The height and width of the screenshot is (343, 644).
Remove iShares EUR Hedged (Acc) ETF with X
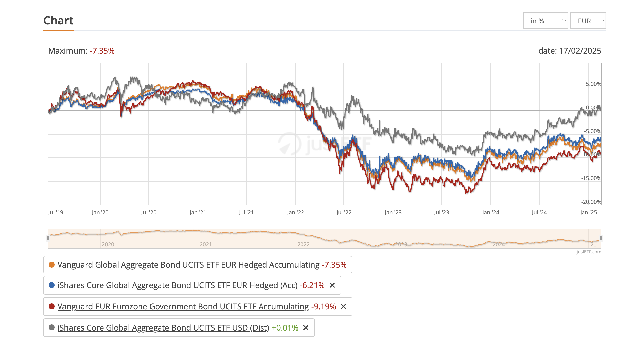[332, 285]
